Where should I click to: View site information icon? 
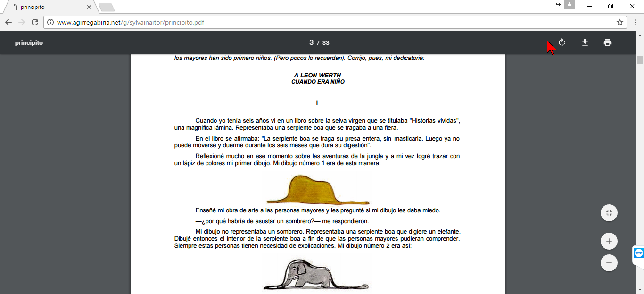click(x=50, y=22)
